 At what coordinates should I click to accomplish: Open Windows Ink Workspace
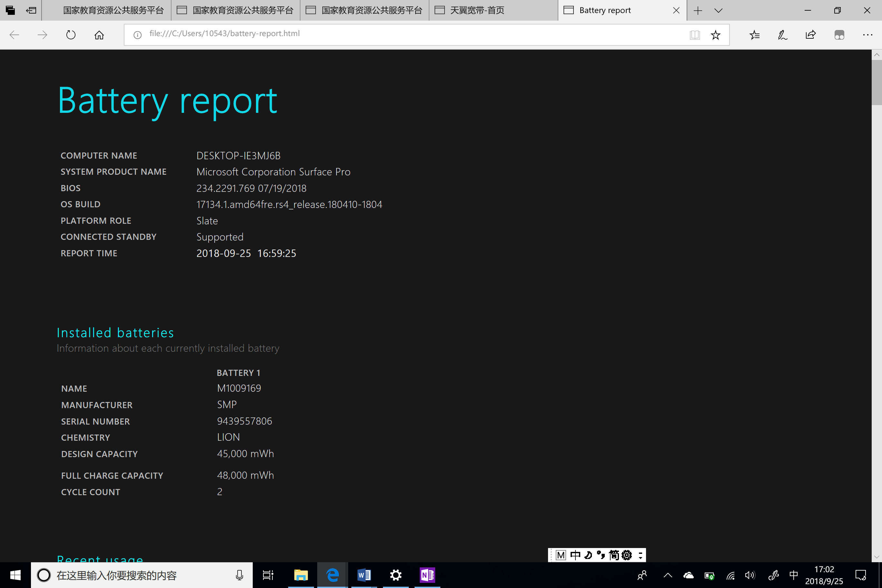coord(773,575)
